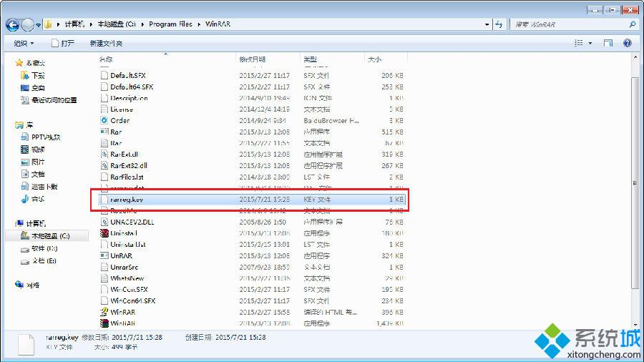Screen dimensions: 644x362
Task: Select Program Files in breadcrumb path
Action: (x=170, y=24)
